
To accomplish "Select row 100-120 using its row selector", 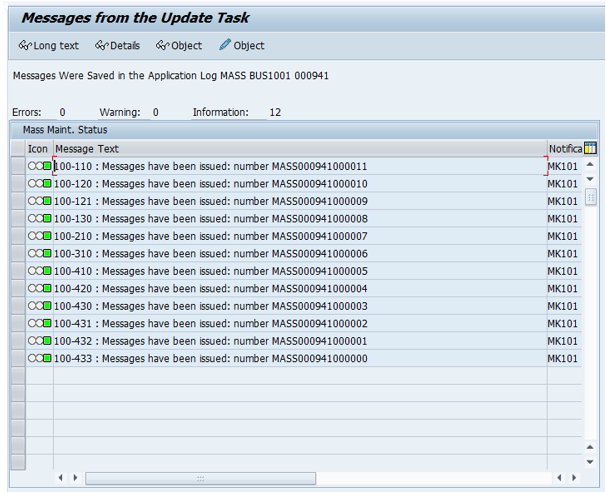I will 18,184.
